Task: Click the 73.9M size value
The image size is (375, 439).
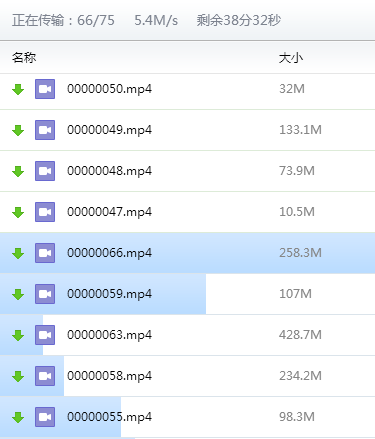Action: pos(297,171)
